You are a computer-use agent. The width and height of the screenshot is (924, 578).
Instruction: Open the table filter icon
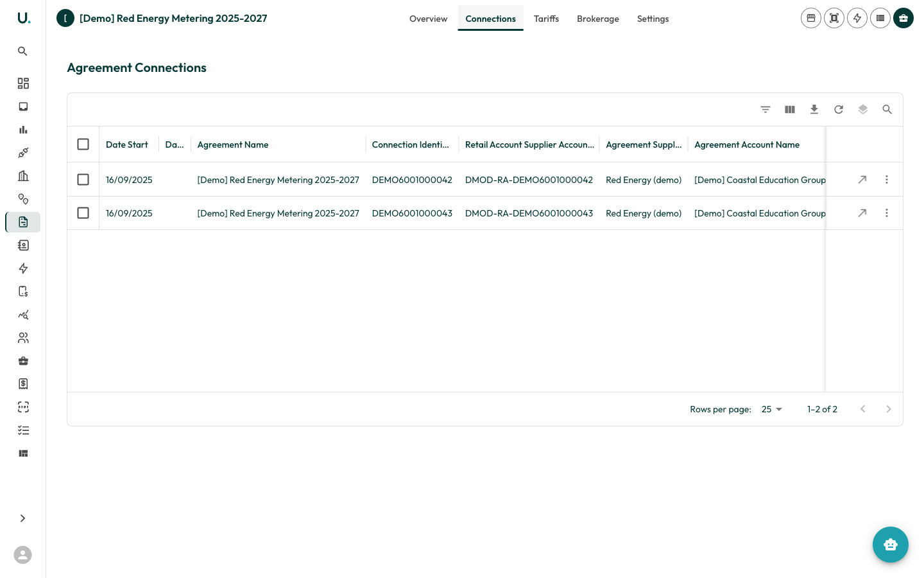click(766, 110)
